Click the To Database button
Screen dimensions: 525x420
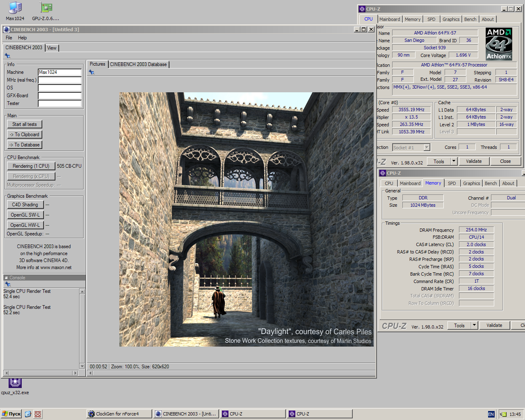(x=25, y=145)
